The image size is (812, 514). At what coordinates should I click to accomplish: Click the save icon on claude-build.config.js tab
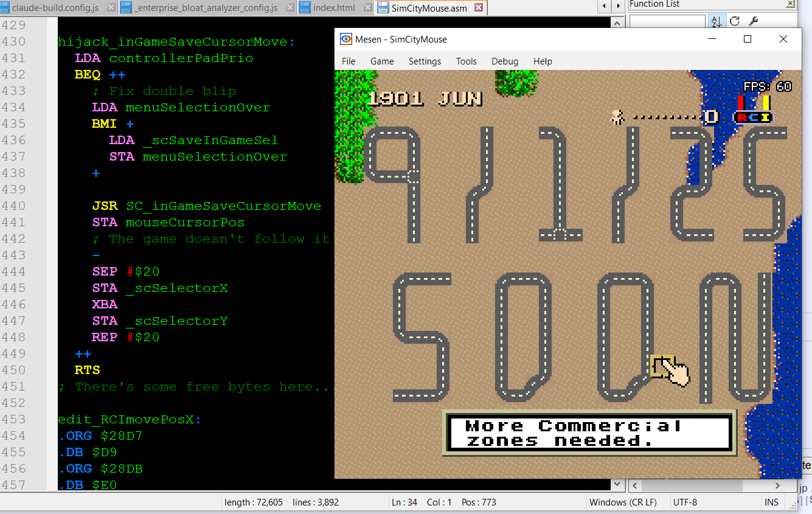pos(5,8)
